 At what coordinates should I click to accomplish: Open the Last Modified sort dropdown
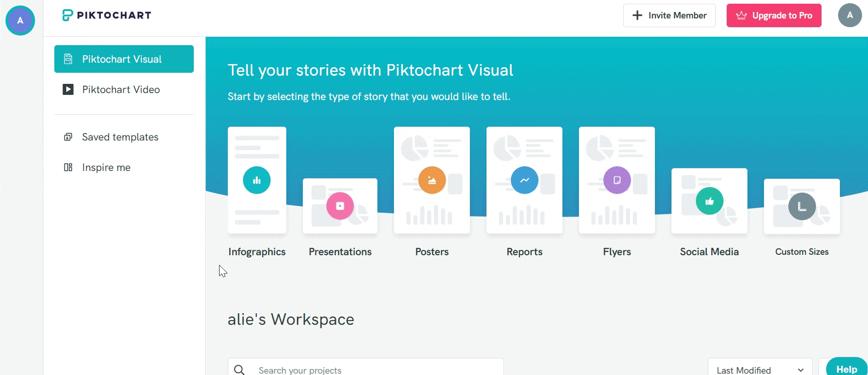760,368
